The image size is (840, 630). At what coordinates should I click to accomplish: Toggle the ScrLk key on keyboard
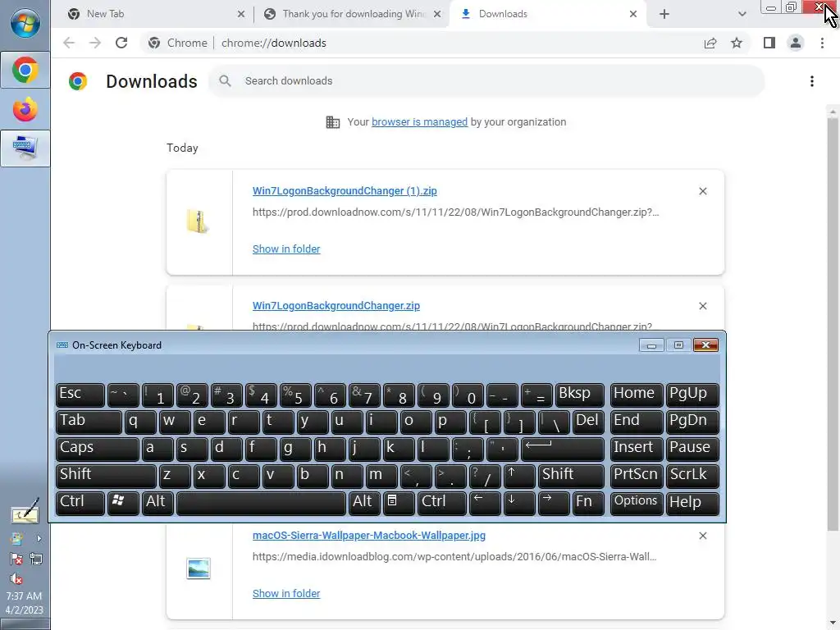tap(692, 476)
